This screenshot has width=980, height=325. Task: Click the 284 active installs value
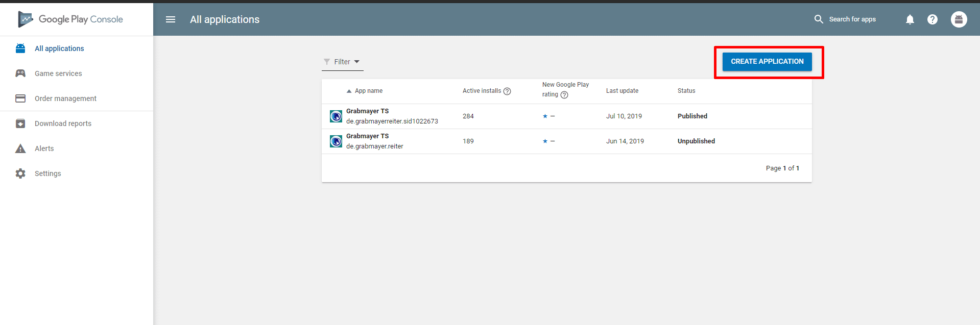pos(468,116)
